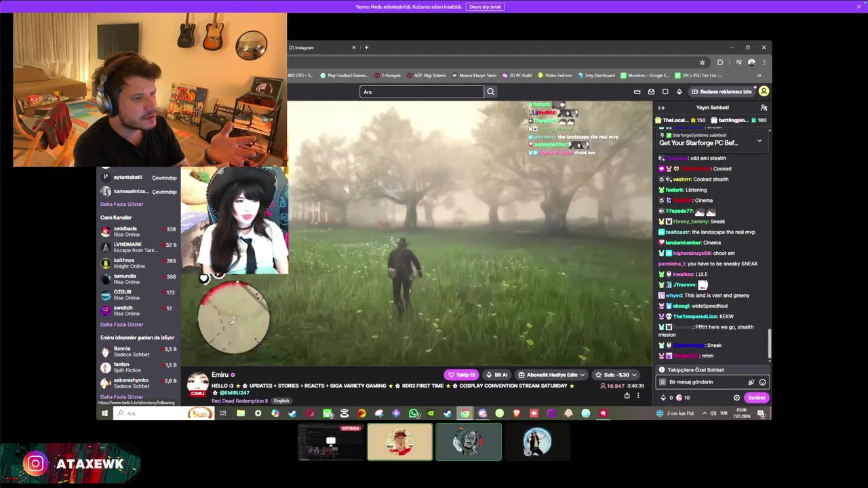Open fanfan Split Fiction channel
This screenshot has height=488, width=868.
[138, 367]
